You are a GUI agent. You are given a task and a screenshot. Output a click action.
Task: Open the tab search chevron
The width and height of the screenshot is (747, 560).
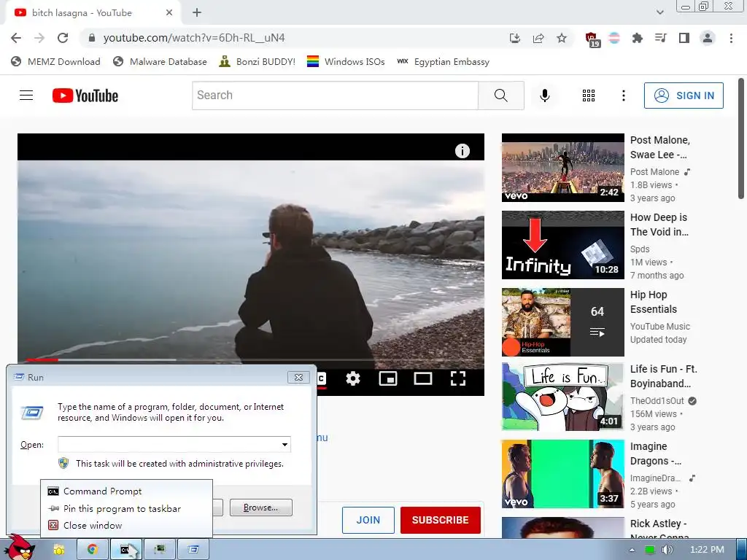(x=659, y=12)
